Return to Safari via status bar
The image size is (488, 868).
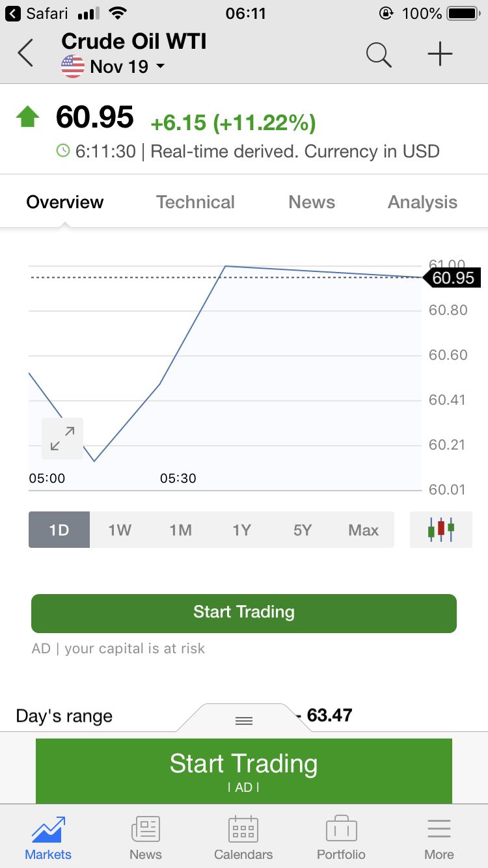tap(36, 13)
